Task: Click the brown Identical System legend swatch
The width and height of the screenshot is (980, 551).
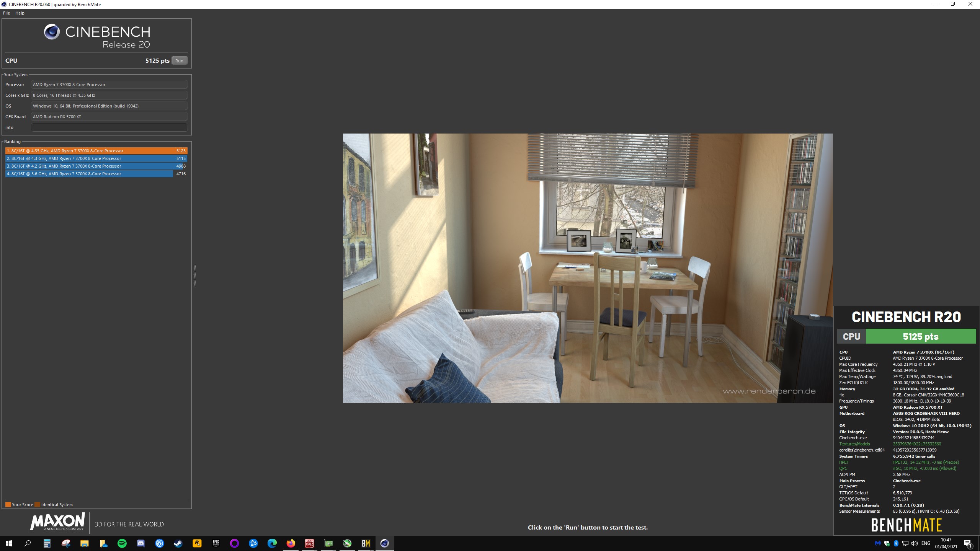Action: pyautogui.click(x=37, y=504)
